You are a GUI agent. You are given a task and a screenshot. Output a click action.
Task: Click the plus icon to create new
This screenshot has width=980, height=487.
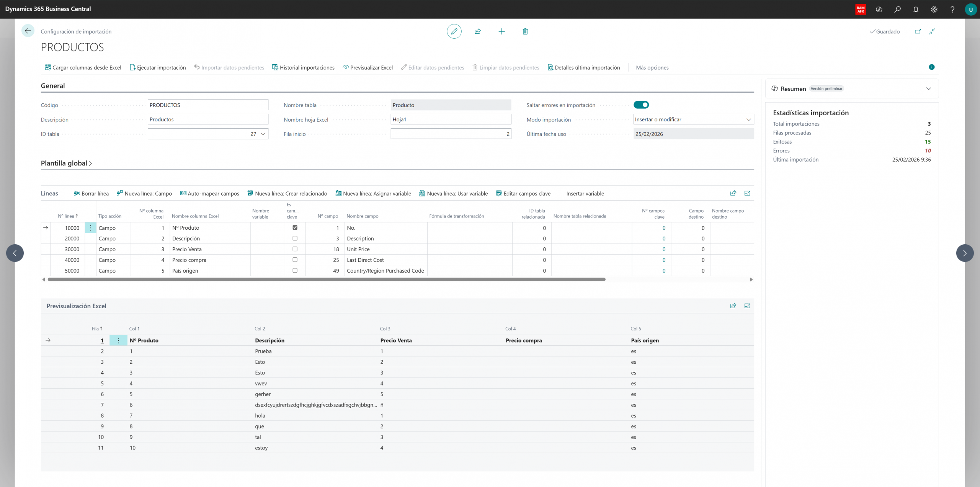pos(501,31)
